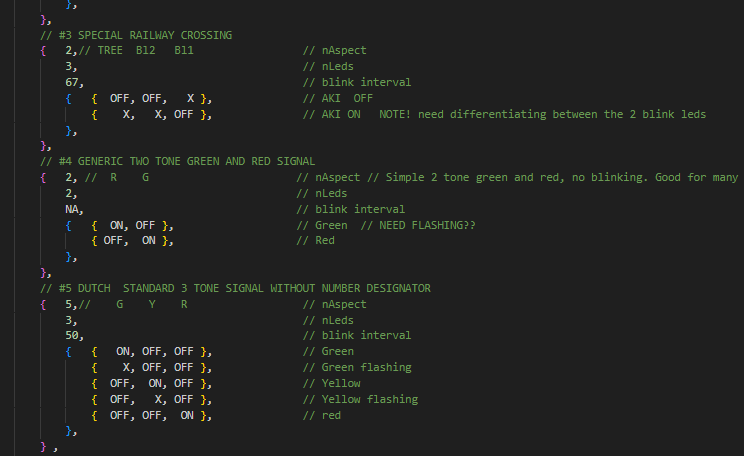
Task: Click the '{ ON, OFF }' array row
Action: coord(131,225)
